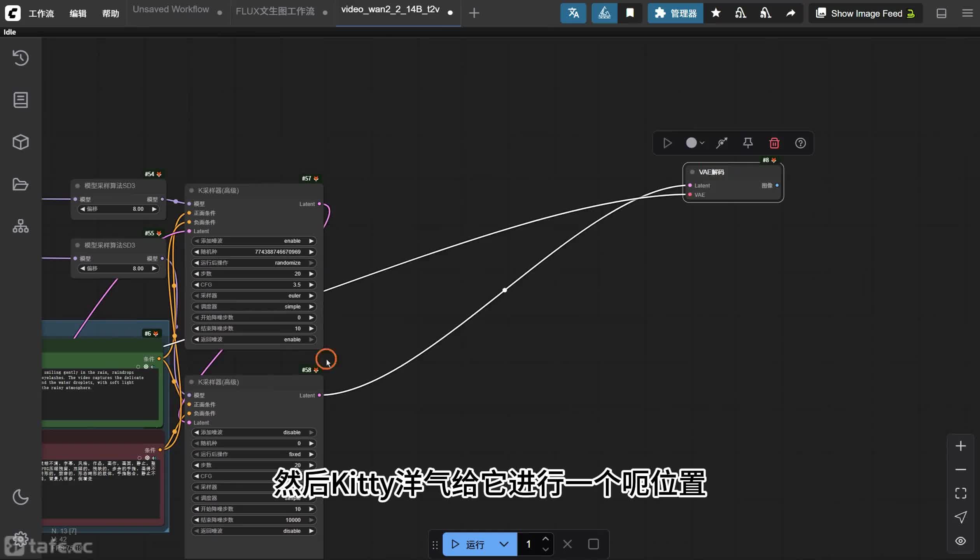Click the clear queue square button

pos(593,544)
